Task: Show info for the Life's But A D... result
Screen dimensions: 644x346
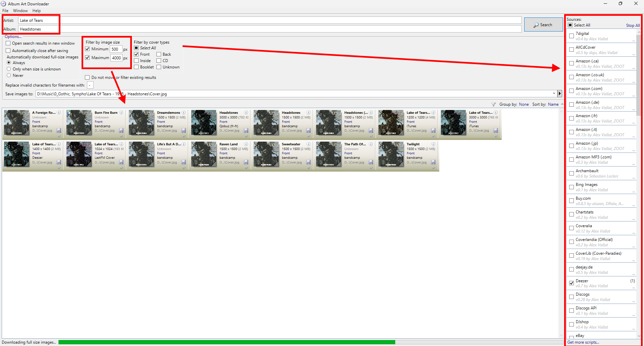Action: 184,144
